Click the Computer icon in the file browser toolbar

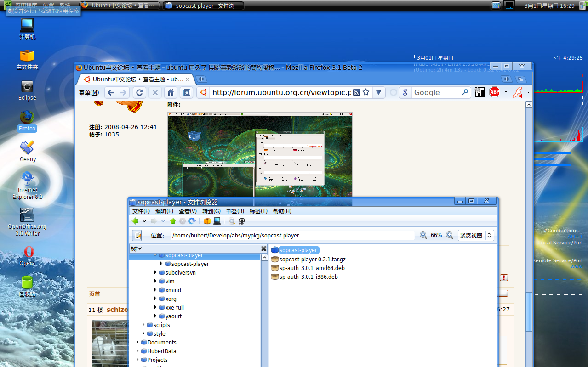coord(217,221)
